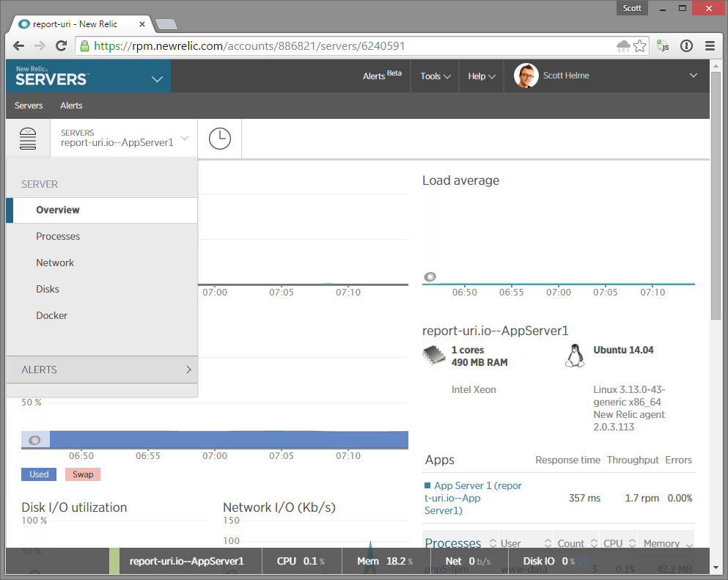This screenshot has height=580, width=728.
Task: Open the Tools dropdown menu
Action: coord(435,76)
